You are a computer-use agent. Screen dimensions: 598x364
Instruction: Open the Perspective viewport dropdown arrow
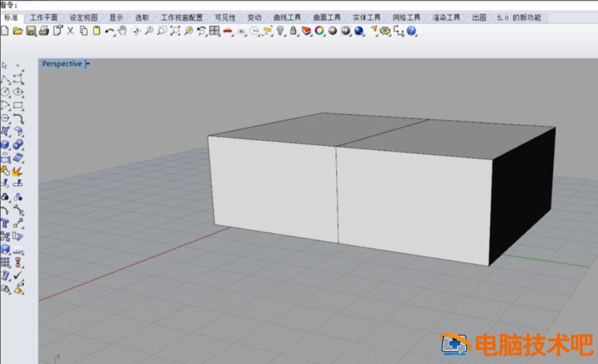[x=87, y=64]
